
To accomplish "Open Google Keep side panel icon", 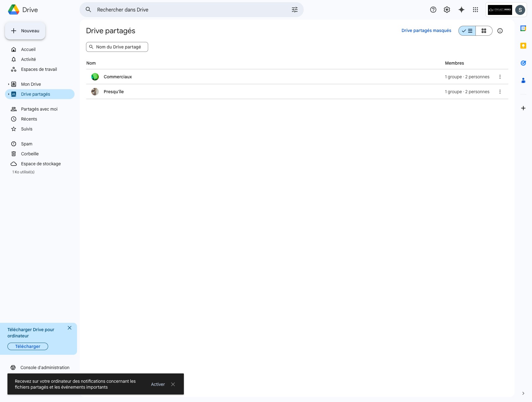I will tap(523, 46).
